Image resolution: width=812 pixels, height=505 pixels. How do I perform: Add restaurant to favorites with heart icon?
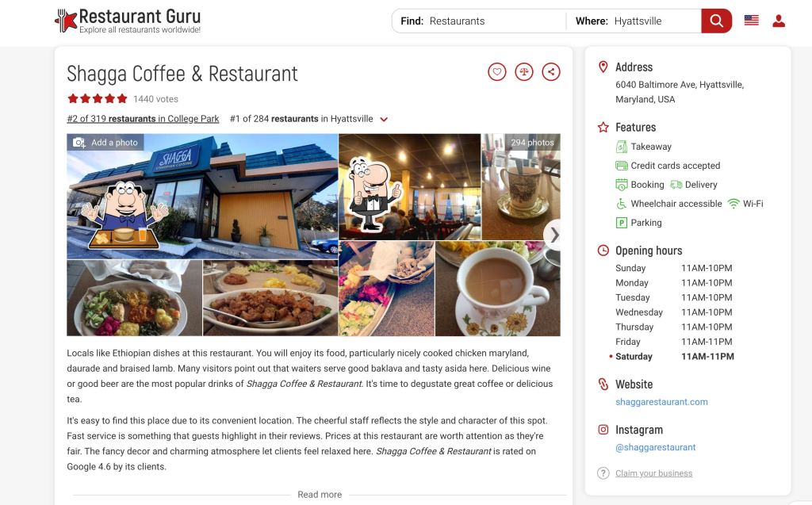click(496, 72)
